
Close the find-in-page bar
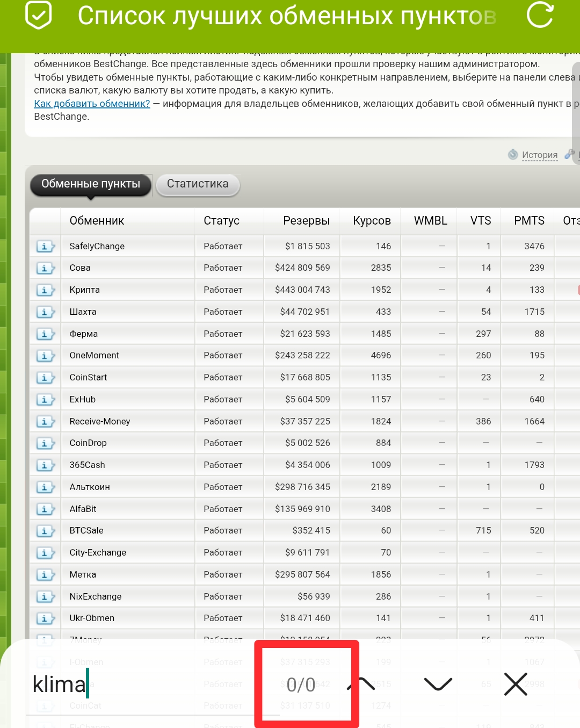tap(516, 684)
